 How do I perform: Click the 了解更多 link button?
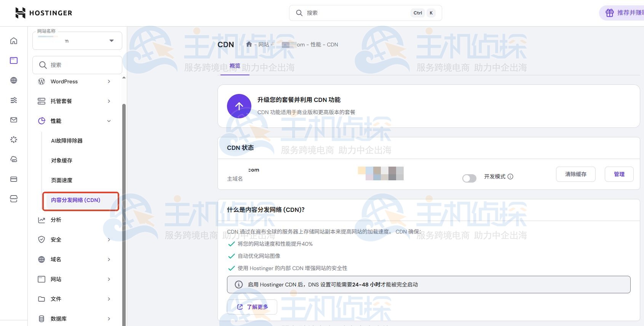pos(252,307)
